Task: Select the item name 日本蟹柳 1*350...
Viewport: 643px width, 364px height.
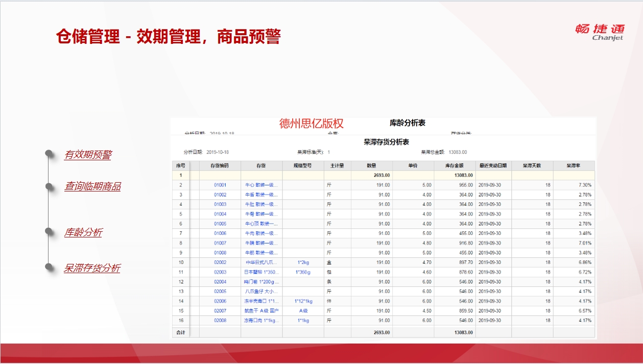Action: point(261,272)
